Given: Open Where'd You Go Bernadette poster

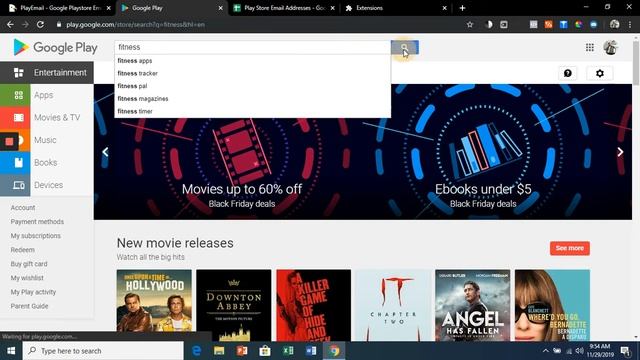Looking at the screenshot, I should tap(552, 305).
